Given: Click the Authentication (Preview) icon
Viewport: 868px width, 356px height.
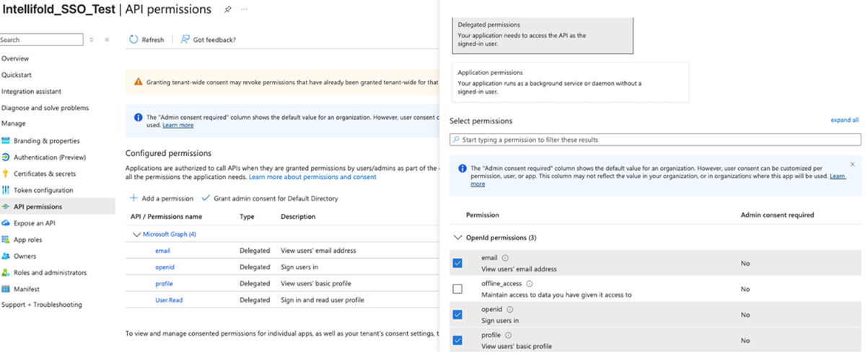Looking at the screenshot, I should click(6, 157).
